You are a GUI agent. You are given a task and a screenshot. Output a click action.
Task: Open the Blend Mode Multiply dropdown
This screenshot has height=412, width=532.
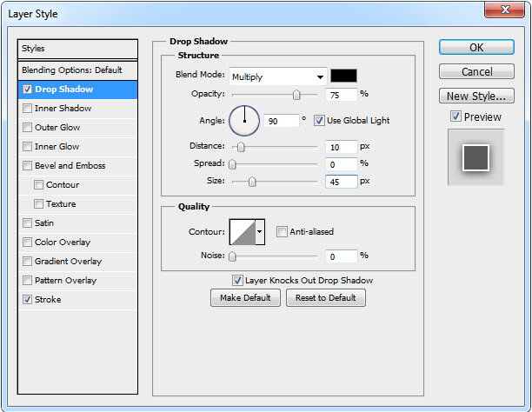278,77
